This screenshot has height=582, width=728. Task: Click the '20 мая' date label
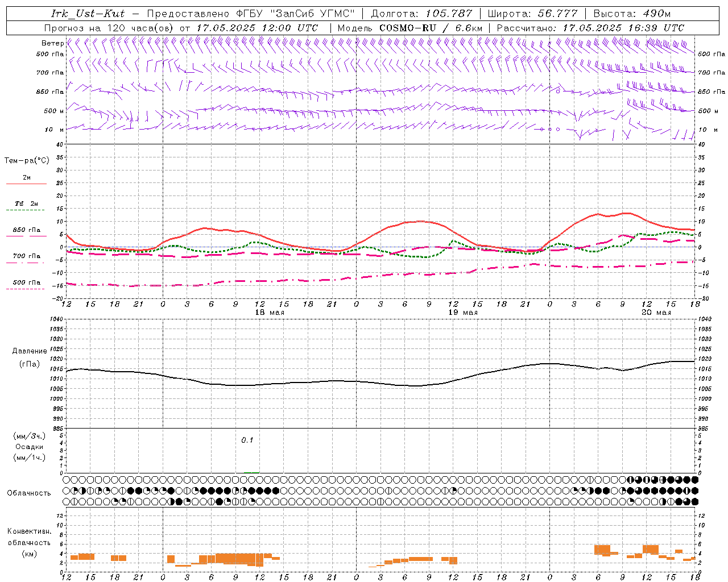click(x=656, y=313)
